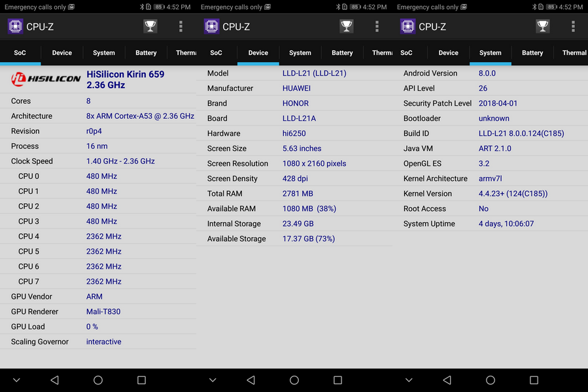Tap GPU Renderer value 'Mali-T830'
The width and height of the screenshot is (588, 392).
tap(103, 312)
